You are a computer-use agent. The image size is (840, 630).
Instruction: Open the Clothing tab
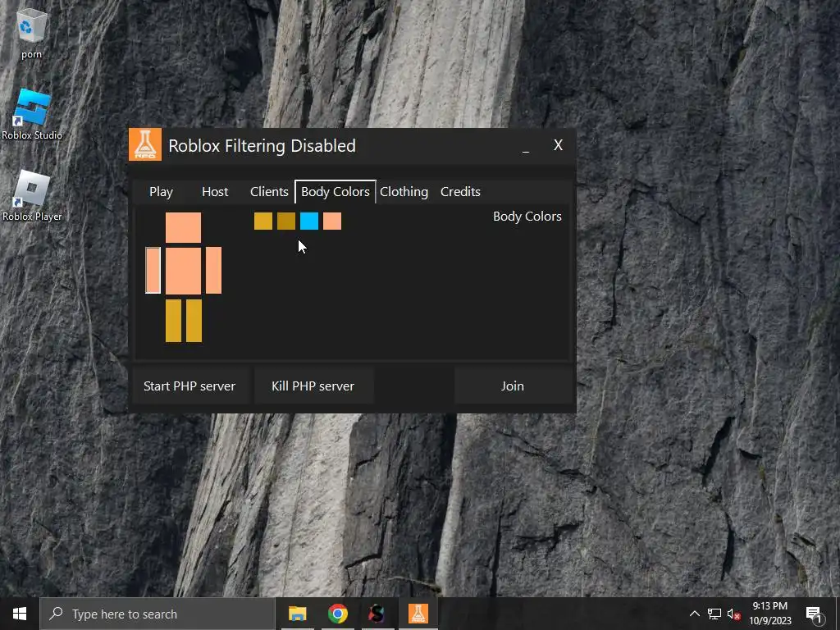(404, 192)
